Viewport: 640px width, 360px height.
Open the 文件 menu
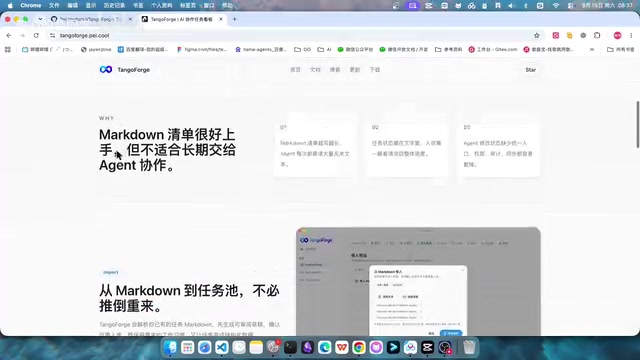pyautogui.click(x=54, y=6)
